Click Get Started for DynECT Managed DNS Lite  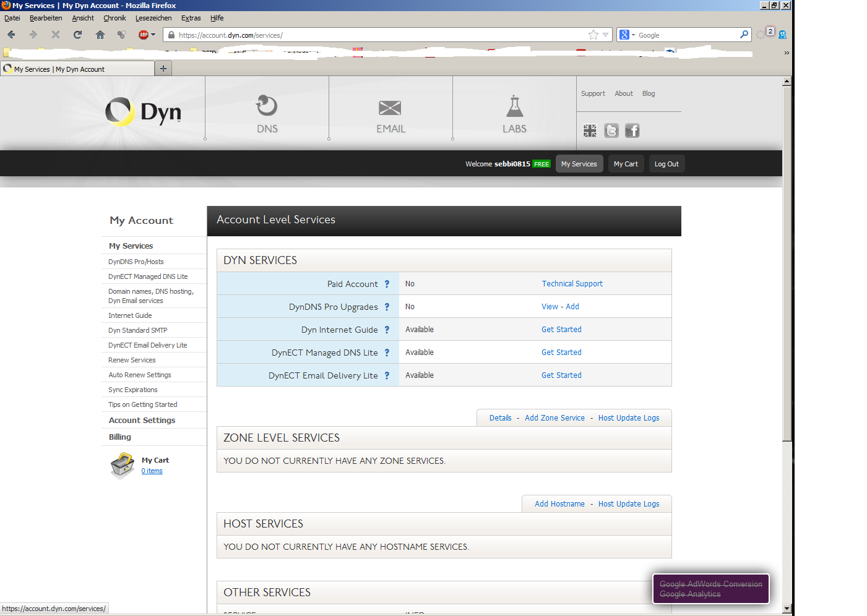(561, 353)
